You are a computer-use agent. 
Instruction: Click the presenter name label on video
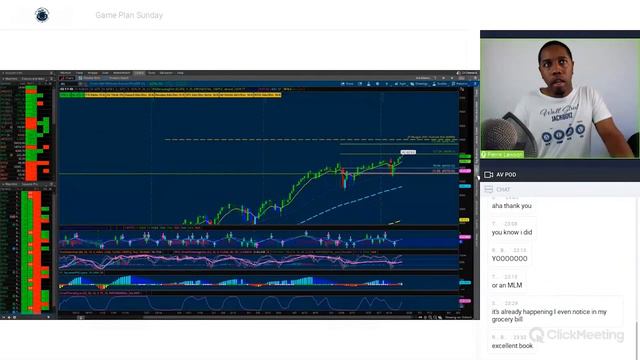pos(502,155)
